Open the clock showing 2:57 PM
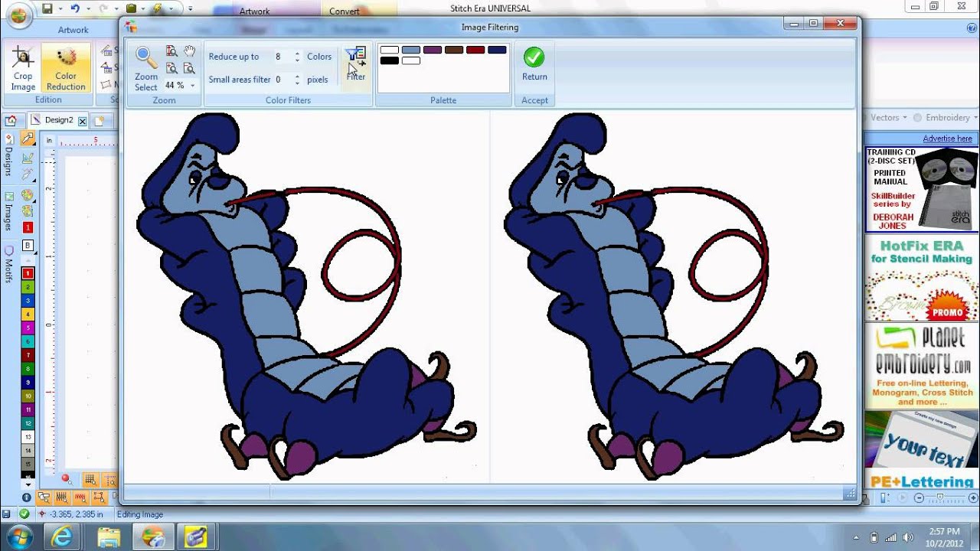 (943, 536)
